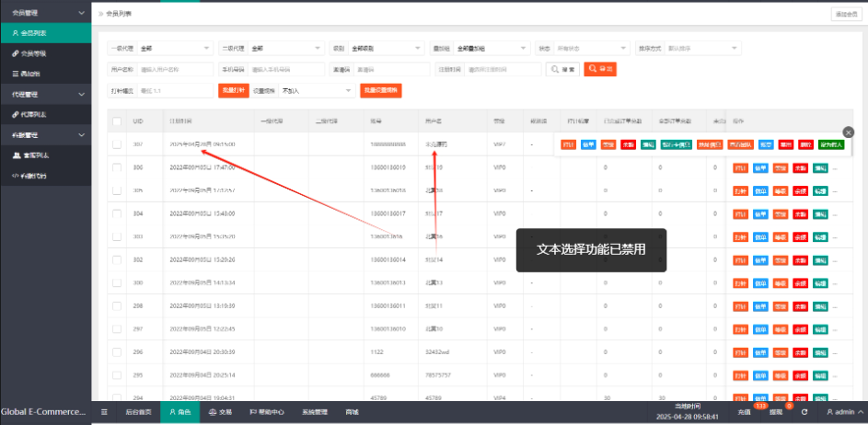Switch to 后台首页 bottom tab
This screenshot has height=425, width=868.
pos(138,412)
